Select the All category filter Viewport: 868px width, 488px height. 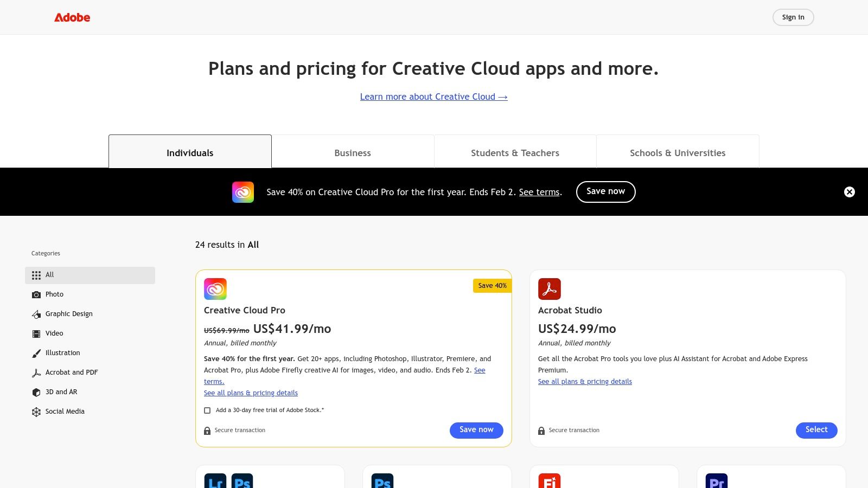click(49, 275)
